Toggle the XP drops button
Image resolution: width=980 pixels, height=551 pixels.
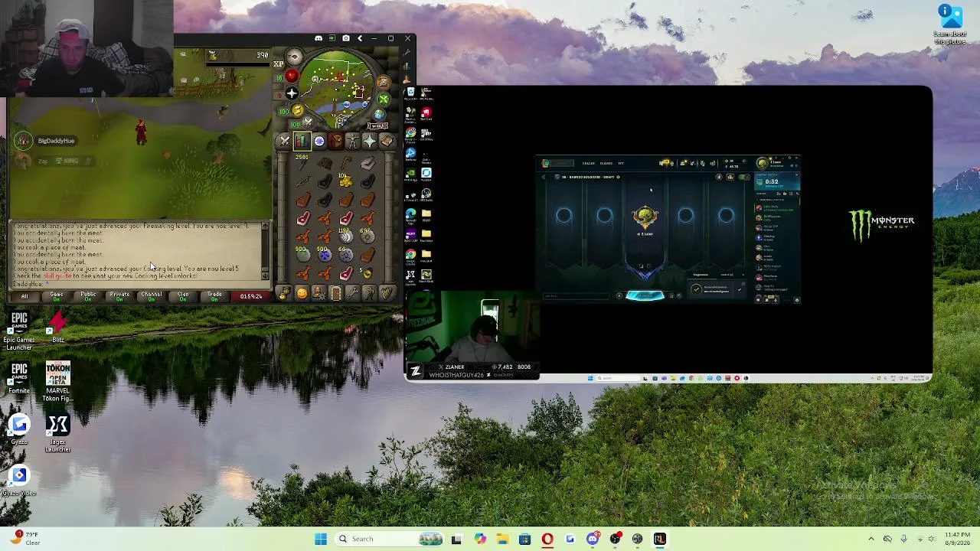(279, 64)
